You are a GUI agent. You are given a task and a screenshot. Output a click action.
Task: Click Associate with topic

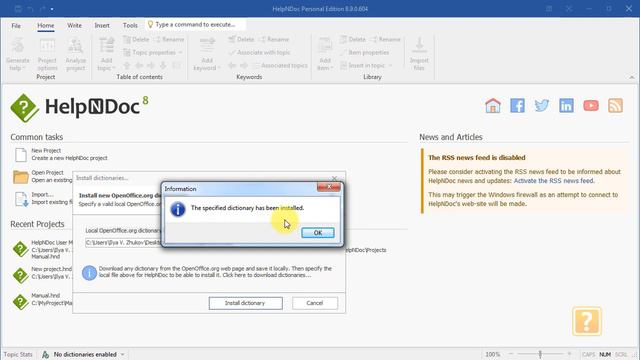[x=260, y=52]
